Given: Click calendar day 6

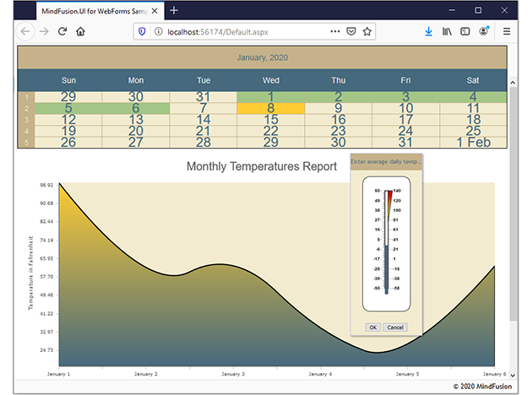Looking at the screenshot, I should tap(136, 109).
